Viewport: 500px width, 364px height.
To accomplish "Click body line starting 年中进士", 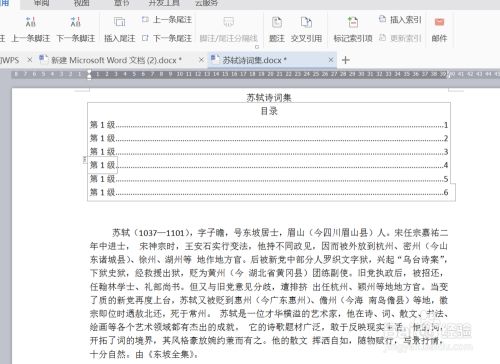I will [x=269, y=246].
